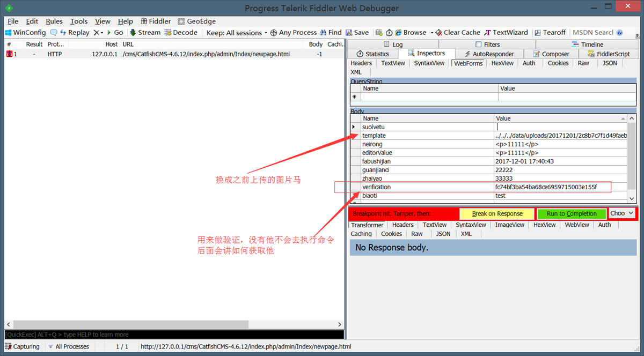Sort sessions by the Host column

111,44
